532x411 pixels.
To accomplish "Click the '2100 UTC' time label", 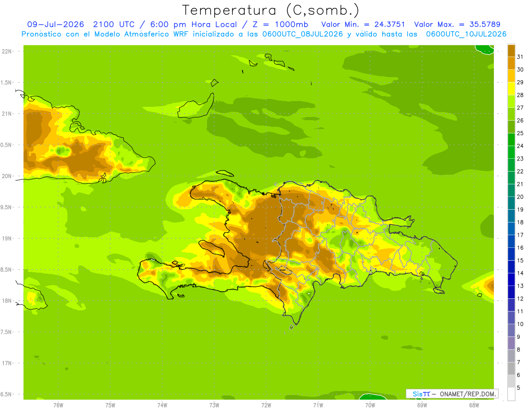I will (x=115, y=24).
